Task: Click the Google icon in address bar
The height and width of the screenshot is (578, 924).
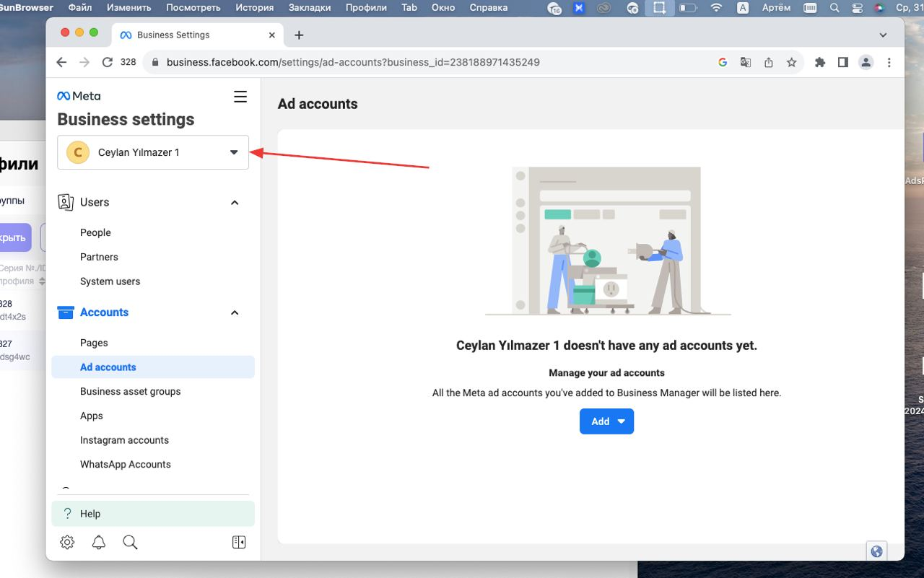Action: point(723,62)
